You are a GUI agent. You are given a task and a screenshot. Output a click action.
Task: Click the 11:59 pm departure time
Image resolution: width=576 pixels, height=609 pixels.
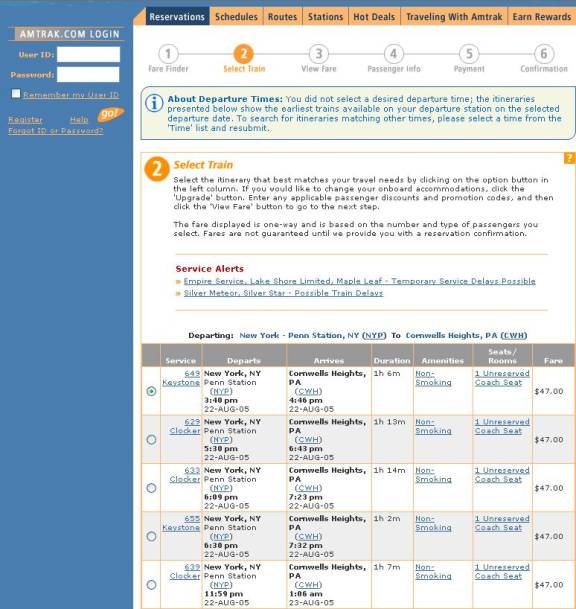coord(223,594)
